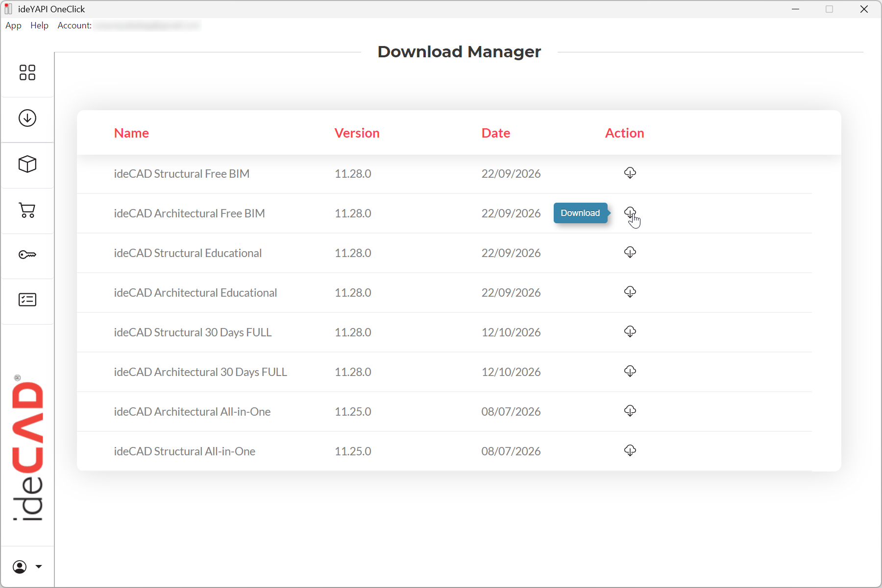The image size is (882, 588).
Task: Open the downloads circle-arrow sidebar icon
Action: point(27,118)
